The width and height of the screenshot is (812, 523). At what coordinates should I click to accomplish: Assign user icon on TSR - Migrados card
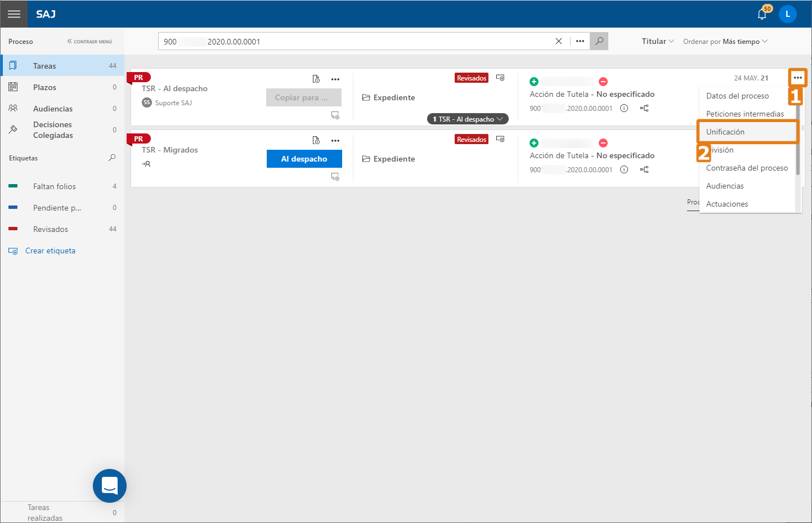click(x=146, y=164)
